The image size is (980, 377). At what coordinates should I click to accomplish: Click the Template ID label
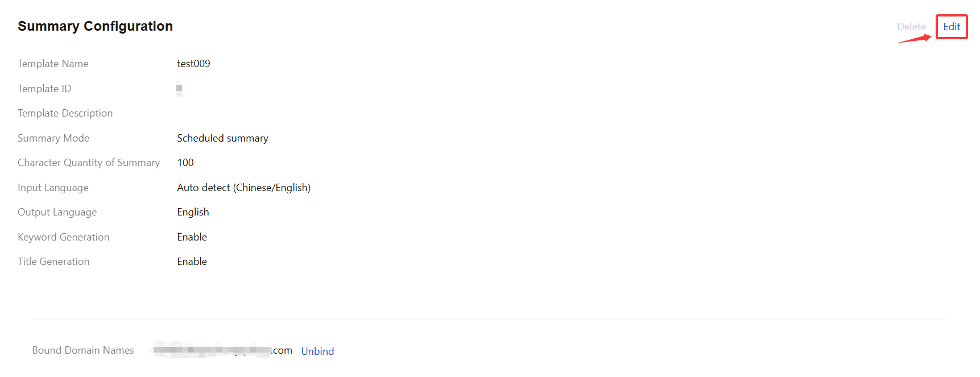click(x=44, y=89)
